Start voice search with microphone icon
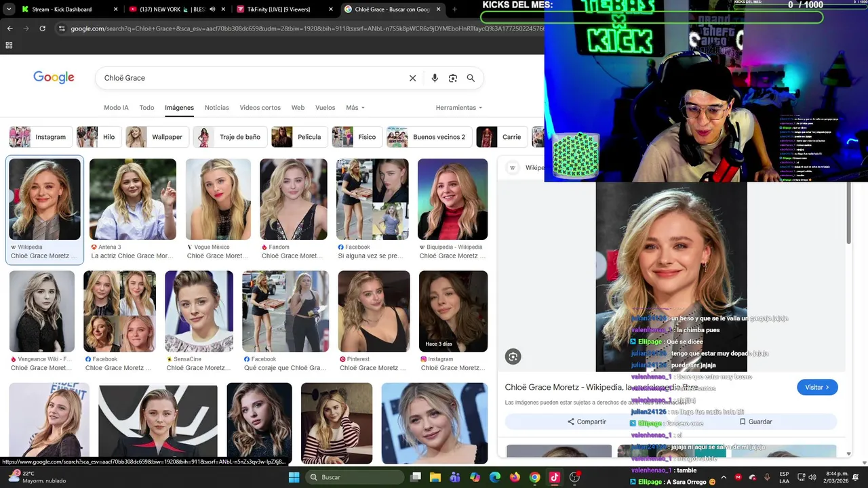The height and width of the screenshot is (488, 868). (x=435, y=78)
